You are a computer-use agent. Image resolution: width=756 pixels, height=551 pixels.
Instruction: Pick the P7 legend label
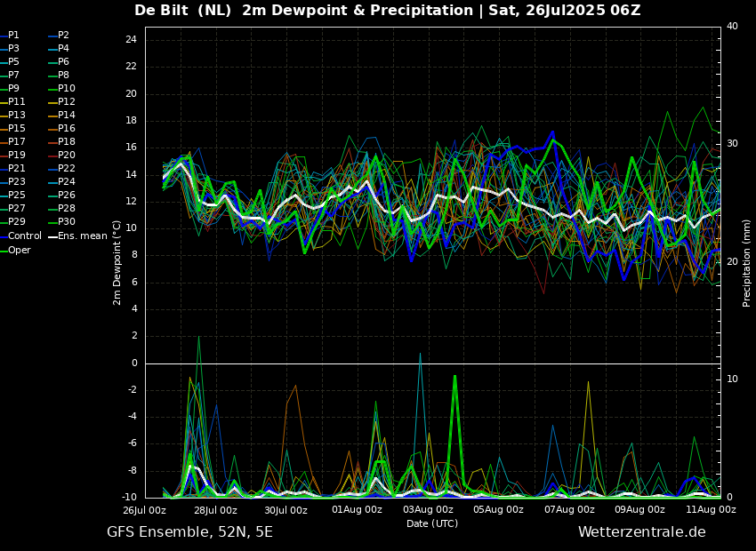click(13, 76)
